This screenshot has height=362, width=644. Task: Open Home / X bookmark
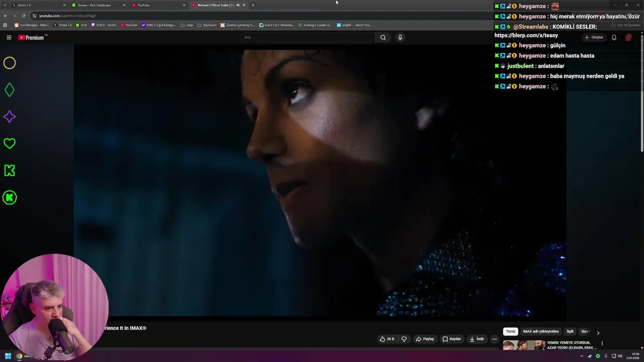(62, 25)
